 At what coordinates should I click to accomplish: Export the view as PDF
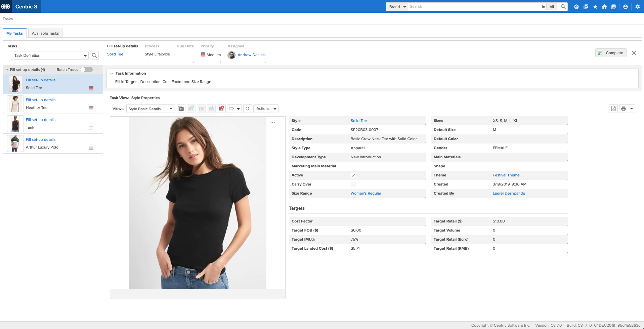pos(613,109)
